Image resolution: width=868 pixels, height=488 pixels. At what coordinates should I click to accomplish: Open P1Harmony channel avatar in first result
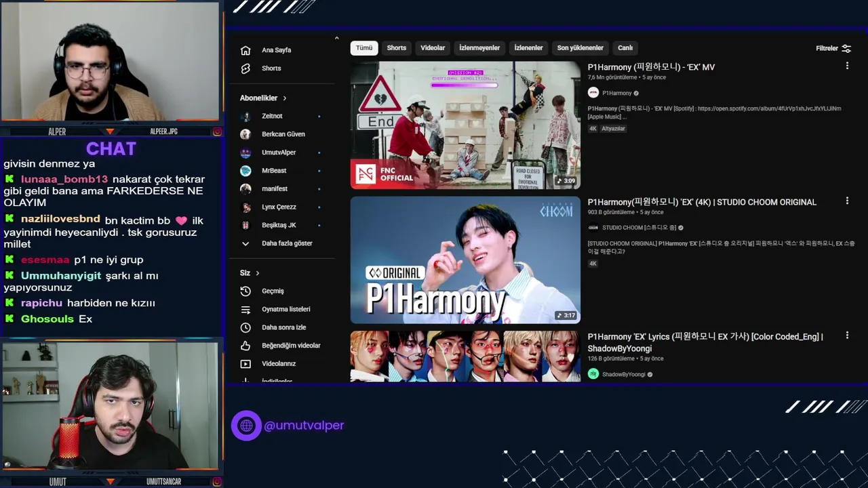click(x=593, y=93)
